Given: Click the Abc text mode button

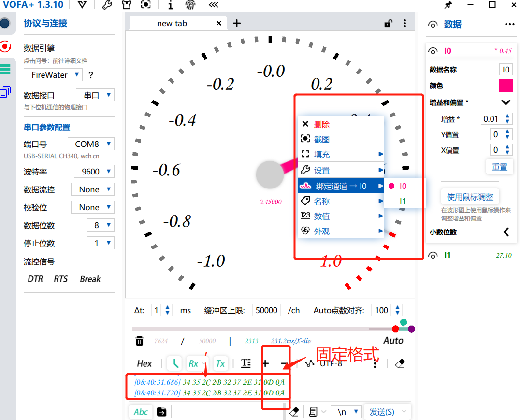Looking at the screenshot, I should tap(140, 412).
